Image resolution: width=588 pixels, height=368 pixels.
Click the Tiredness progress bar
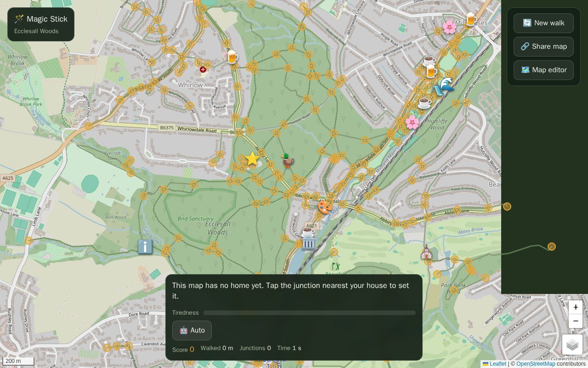pos(310,313)
